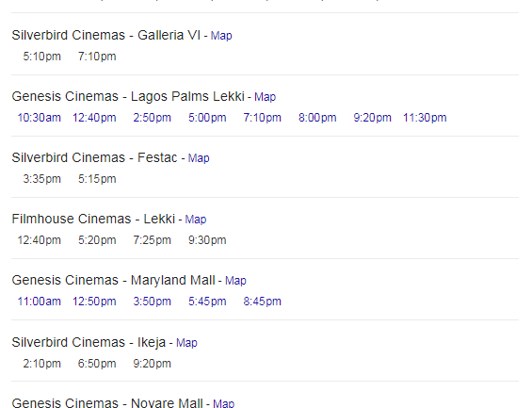The width and height of the screenshot is (532, 408).
Task: Select 11:00am showtime at Maryland Mall
Action: (39, 302)
